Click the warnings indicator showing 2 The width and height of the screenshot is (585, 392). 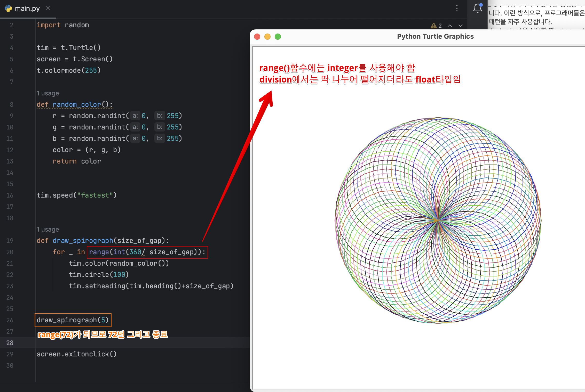click(436, 26)
